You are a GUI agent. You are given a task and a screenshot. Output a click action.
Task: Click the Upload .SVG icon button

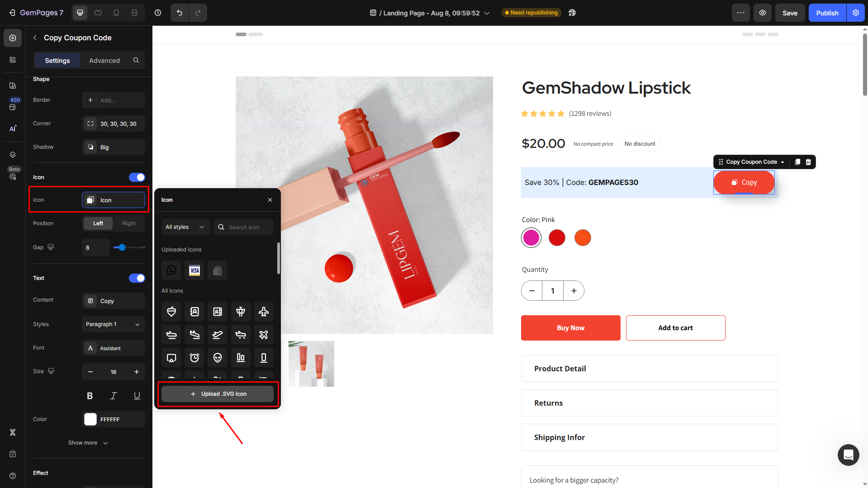tap(218, 394)
